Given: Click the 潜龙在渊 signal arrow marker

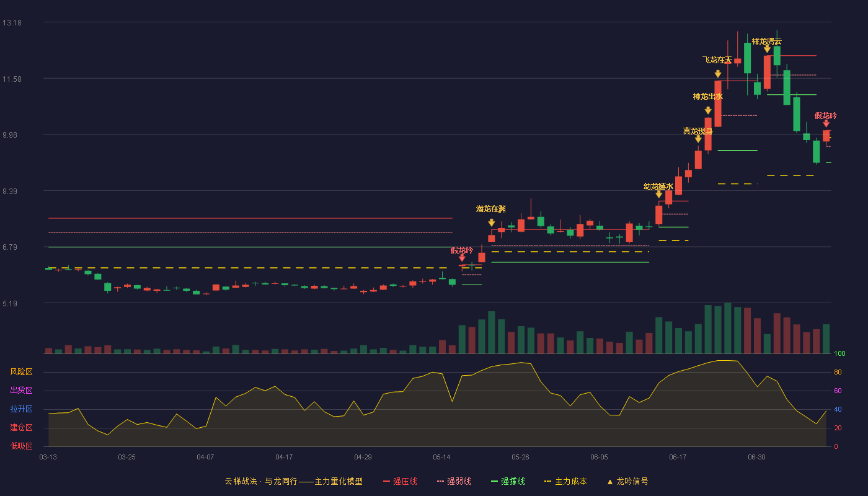Looking at the screenshot, I should click(x=492, y=223).
